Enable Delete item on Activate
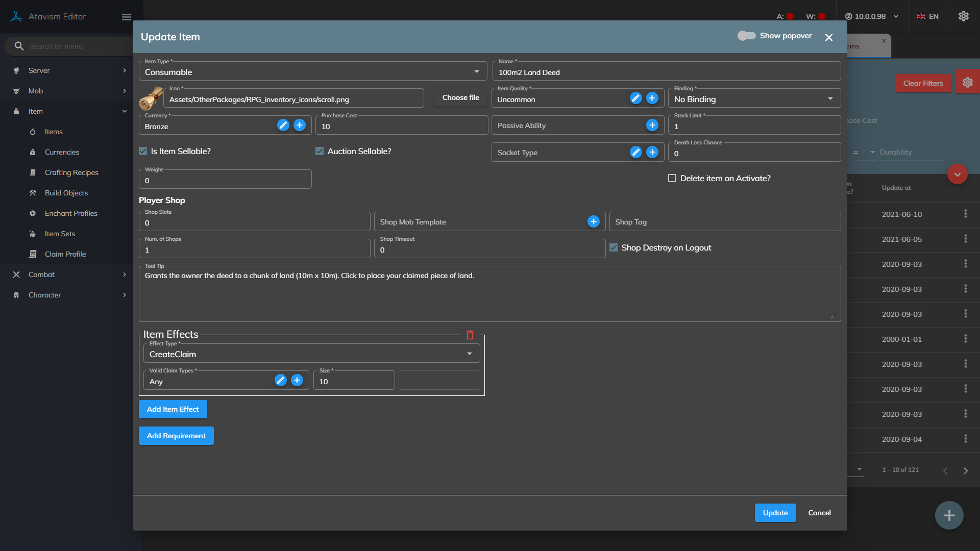Screen dimensions: 980x551 click(672, 179)
